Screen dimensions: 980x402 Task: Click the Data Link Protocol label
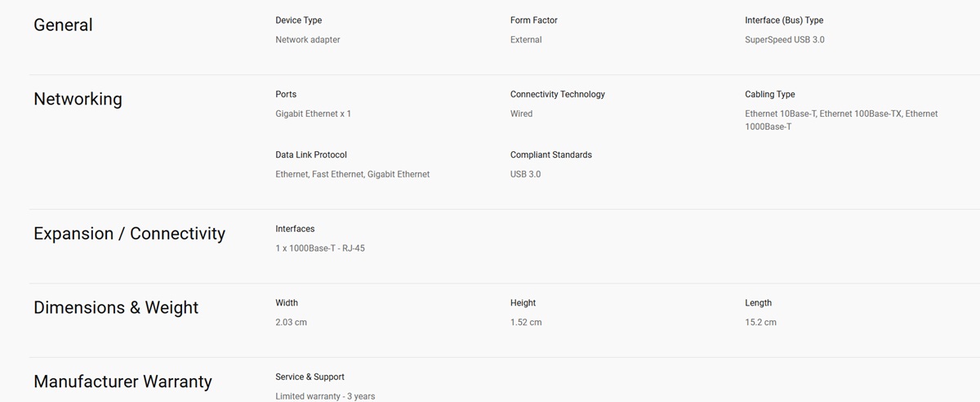(x=311, y=155)
